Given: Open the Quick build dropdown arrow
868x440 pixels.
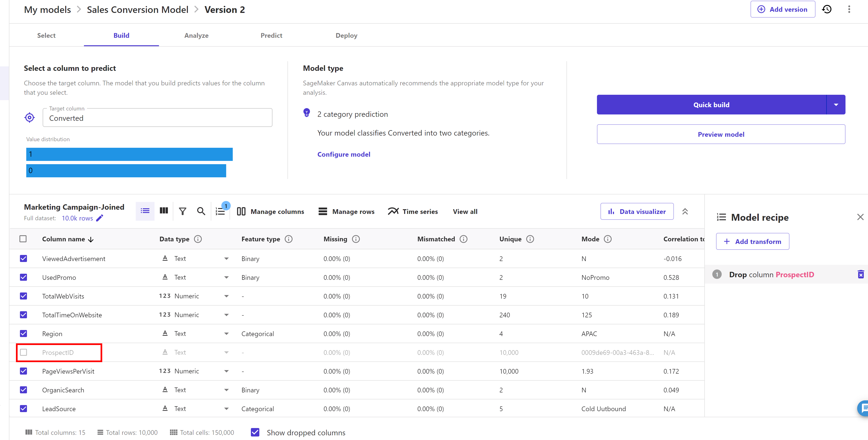Looking at the screenshot, I should click(836, 105).
